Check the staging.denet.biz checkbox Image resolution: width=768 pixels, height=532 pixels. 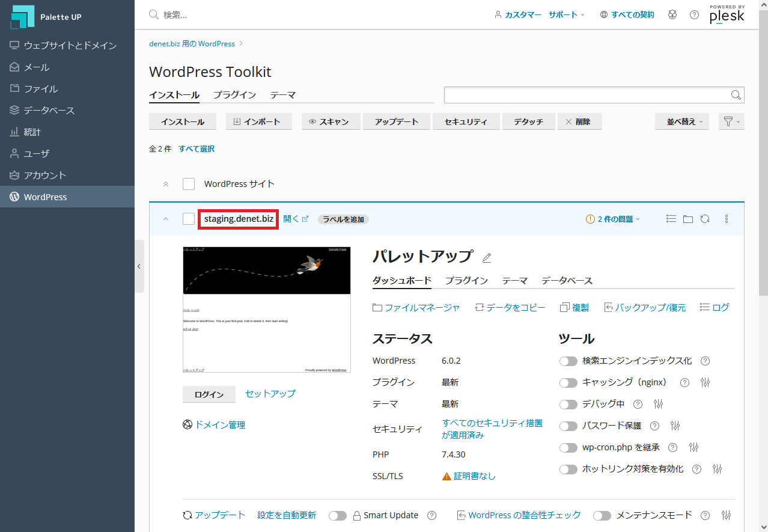pos(189,219)
